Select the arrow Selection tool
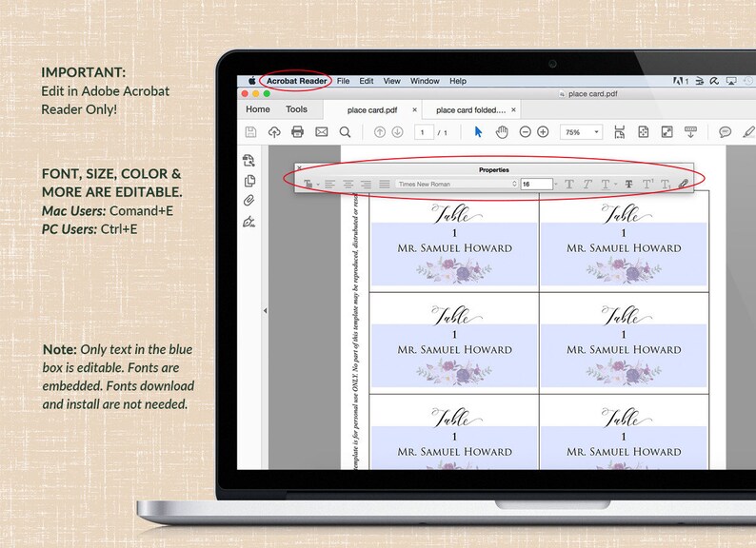 click(478, 131)
